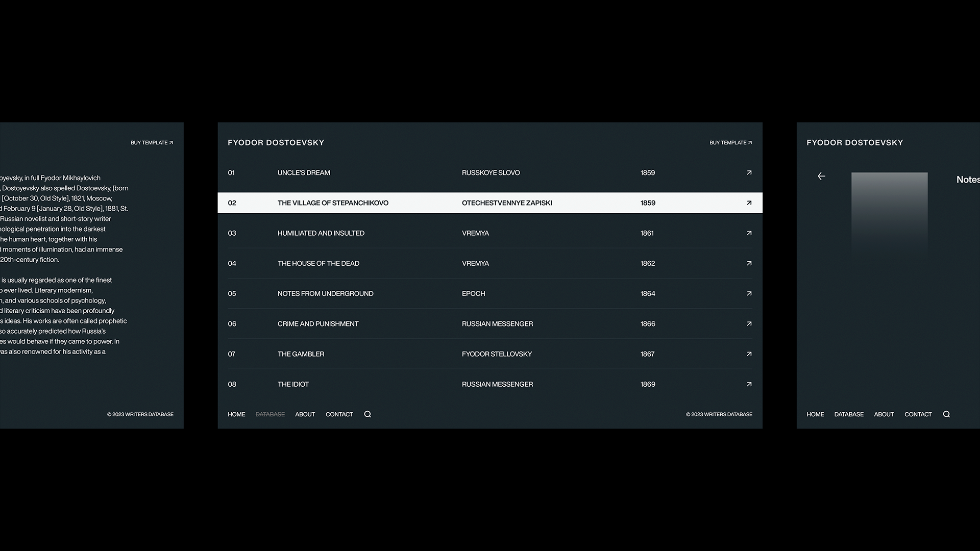Open Home in center panel navigation
Viewport: 980px width, 551px height.
click(236, 414)
